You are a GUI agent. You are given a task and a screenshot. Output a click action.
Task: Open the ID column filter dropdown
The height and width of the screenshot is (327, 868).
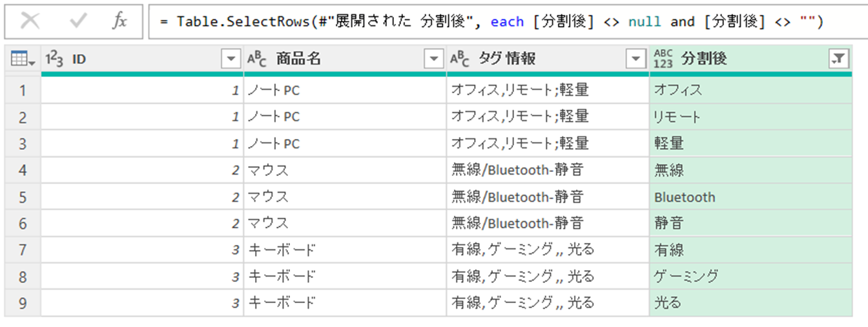point(231,59)
